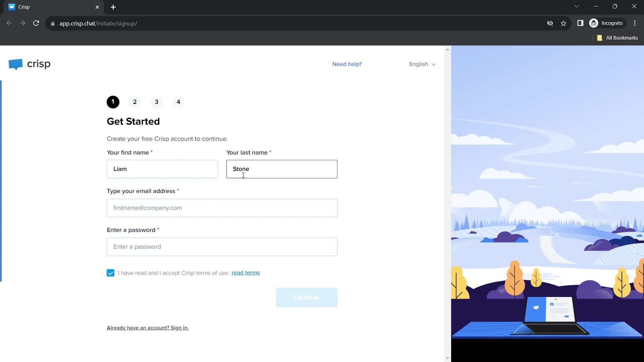This screenshot has height=362, width=644.
Task: Click the email address input field
Action: (x=222, y=208)
